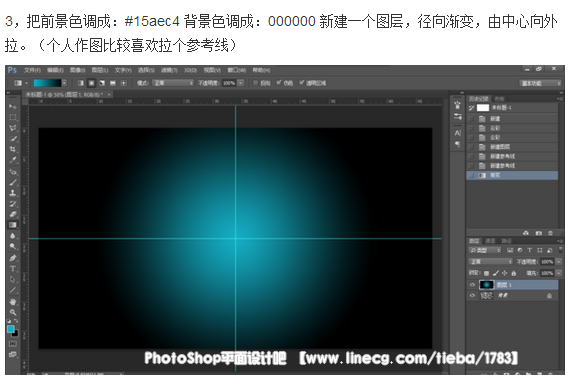Toggle lock transparent pixels
This screenshot has width=568, height=375.
486,273
